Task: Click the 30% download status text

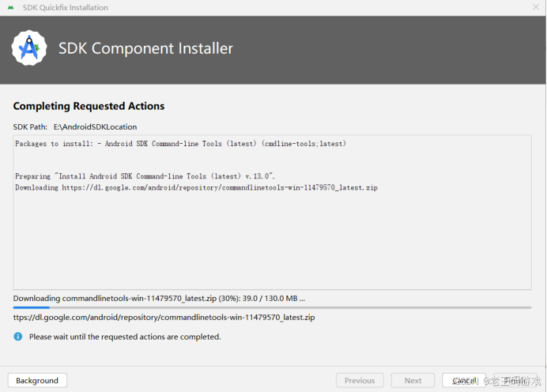Action: tap(159, 299)
